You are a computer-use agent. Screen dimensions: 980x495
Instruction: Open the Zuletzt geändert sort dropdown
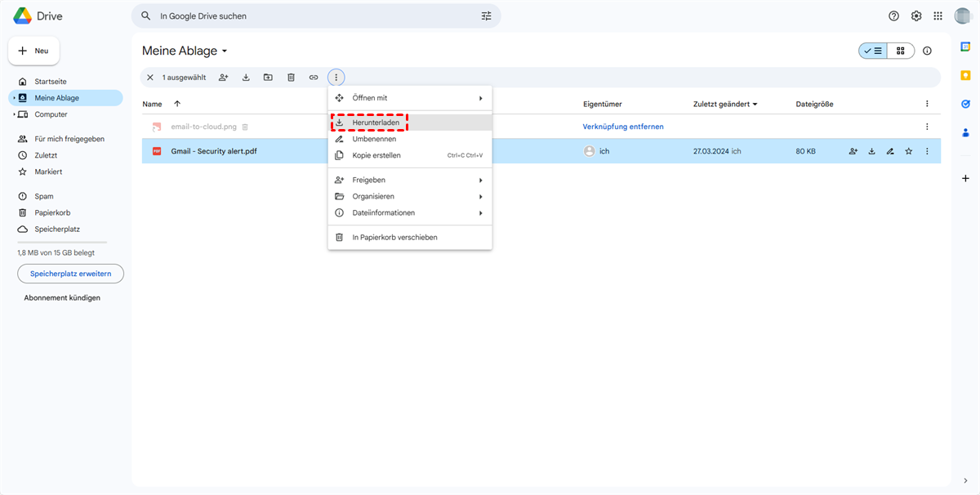point(725,104)
